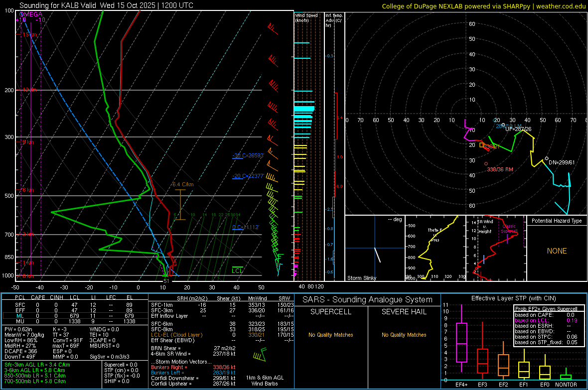Click the Bunkers Left = storm motion
Image resolution: width=588 pixels, height=390 pixels.
[193, 373]
